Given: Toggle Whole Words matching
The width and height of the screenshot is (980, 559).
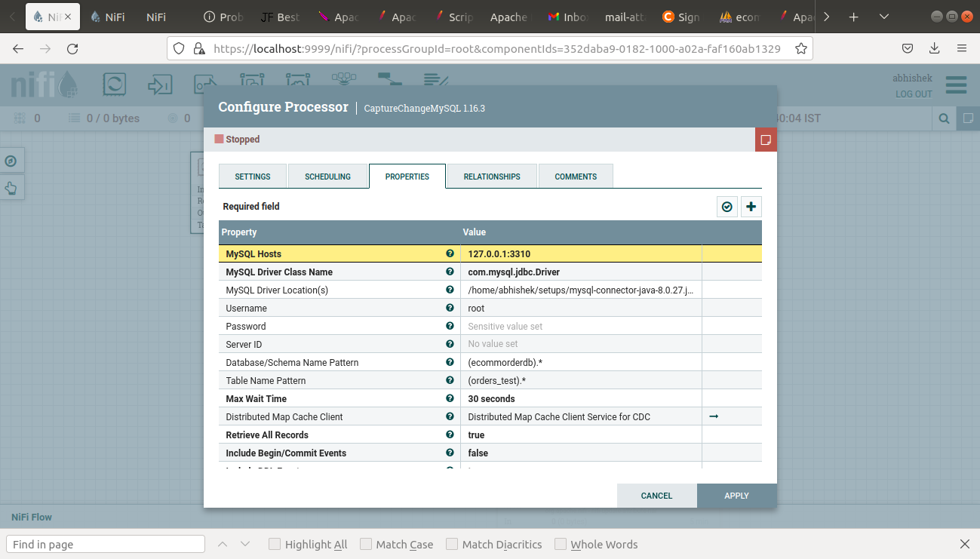Looking at the screenshot, I should click(x=560, y=543).
